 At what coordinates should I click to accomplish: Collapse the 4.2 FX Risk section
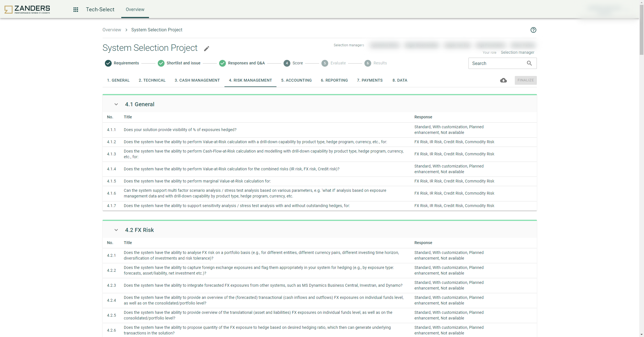point(116,230)
